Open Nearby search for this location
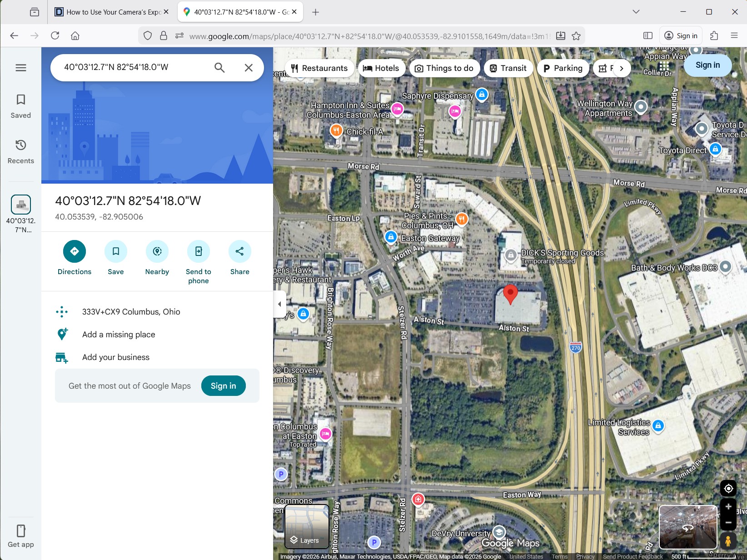This screenshot has height=560, width=747. (157, 251)
